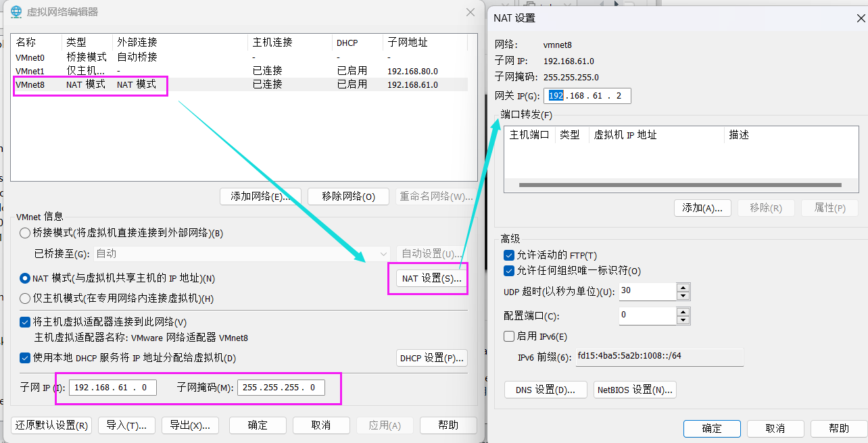Click 添加网络 to add a network
The image size is (868, 443).
point(260,197)
